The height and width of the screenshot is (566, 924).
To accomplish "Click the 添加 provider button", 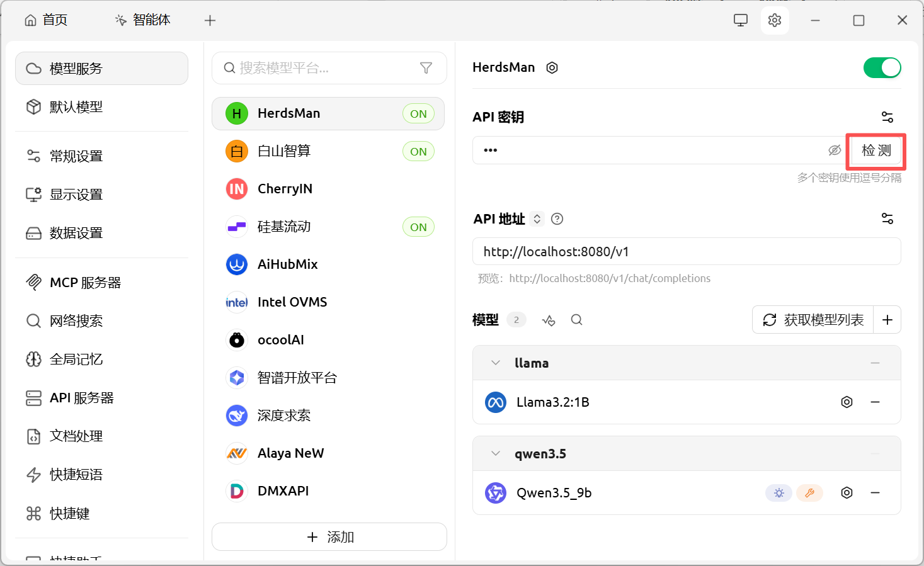I will [329, 537].
